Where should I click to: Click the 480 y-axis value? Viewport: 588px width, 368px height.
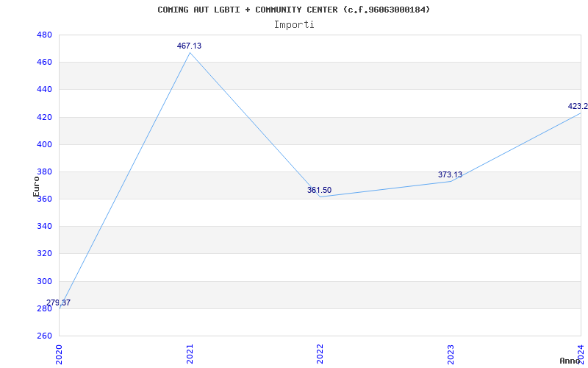click(x=44, y=35)
